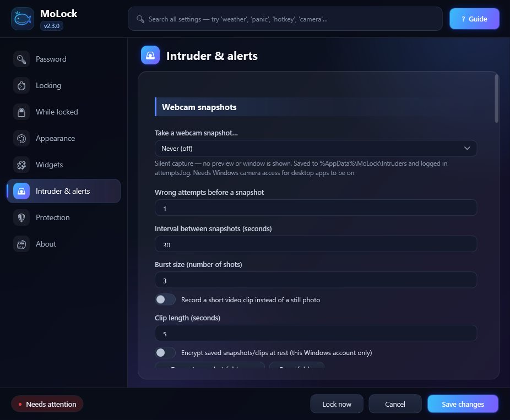Screen dimensions: 510x420
Task: Click the v2.3.0 version badge
Action: point(52,26)
